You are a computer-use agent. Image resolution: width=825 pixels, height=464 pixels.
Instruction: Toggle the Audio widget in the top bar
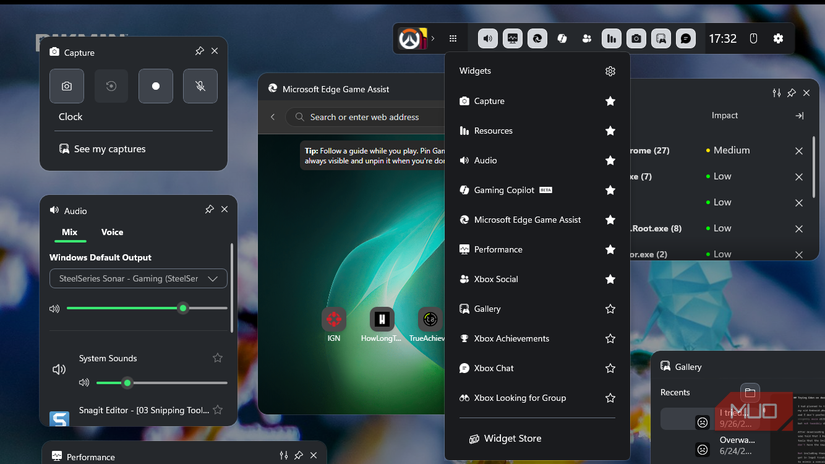pos(488,38)
